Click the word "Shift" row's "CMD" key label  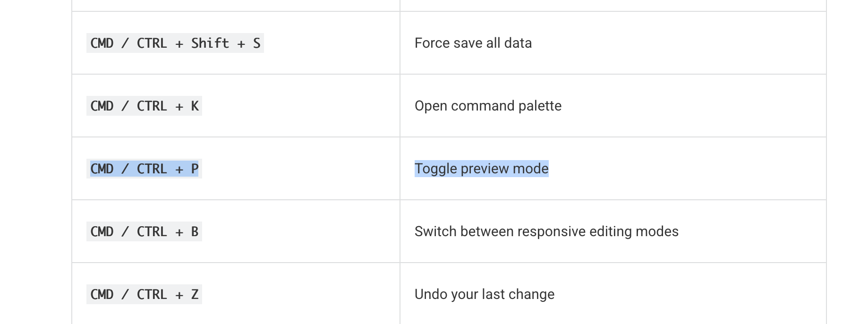[x=102, y=43]
